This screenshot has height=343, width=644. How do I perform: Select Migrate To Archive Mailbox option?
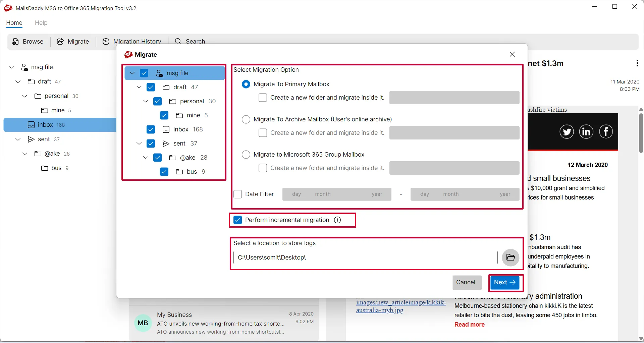(246, 119)
